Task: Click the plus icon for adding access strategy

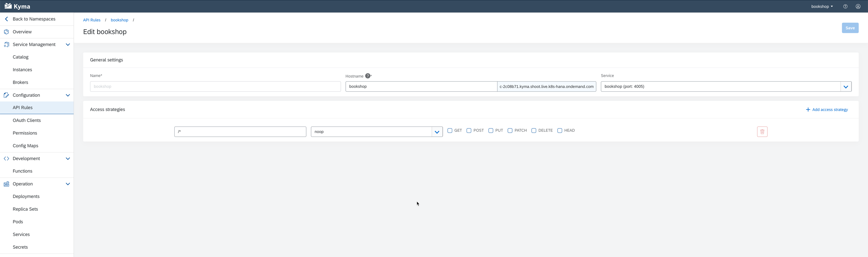Action: point(808,110)
